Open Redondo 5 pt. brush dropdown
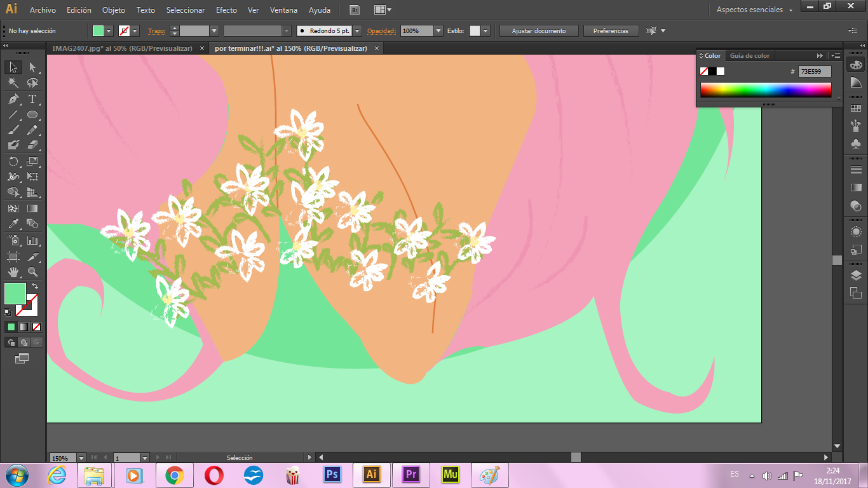This screenshot has width=868, height=488. [x=357, y=30]
